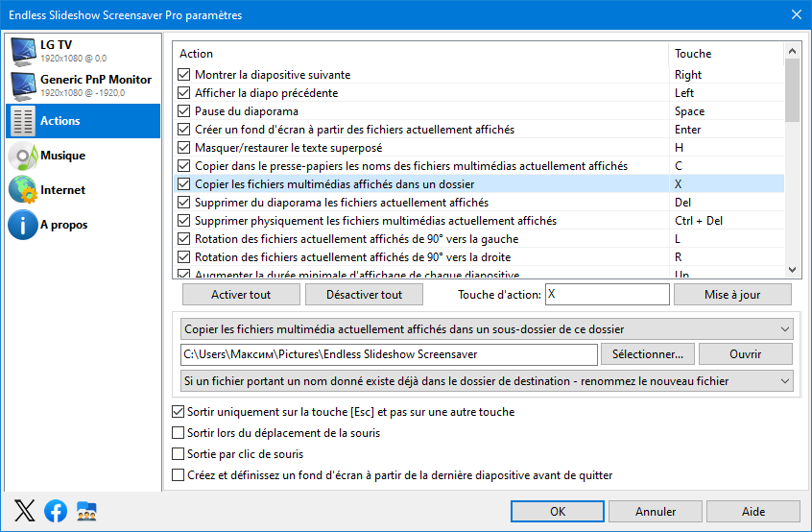The width and height of the screenshot is (812, 532).
Task: Focus the Touche d'action input field
Action: 607,294
